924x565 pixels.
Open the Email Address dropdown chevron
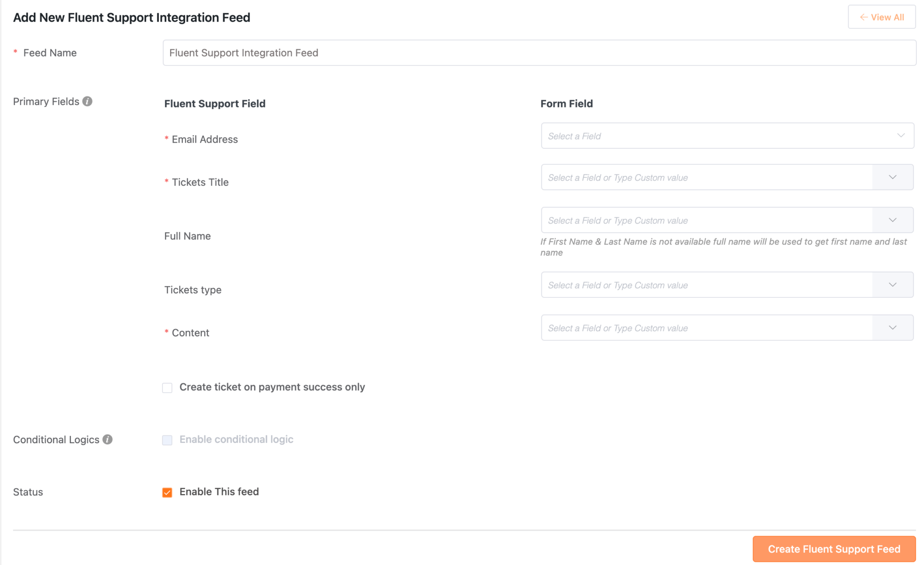(901, 135)
